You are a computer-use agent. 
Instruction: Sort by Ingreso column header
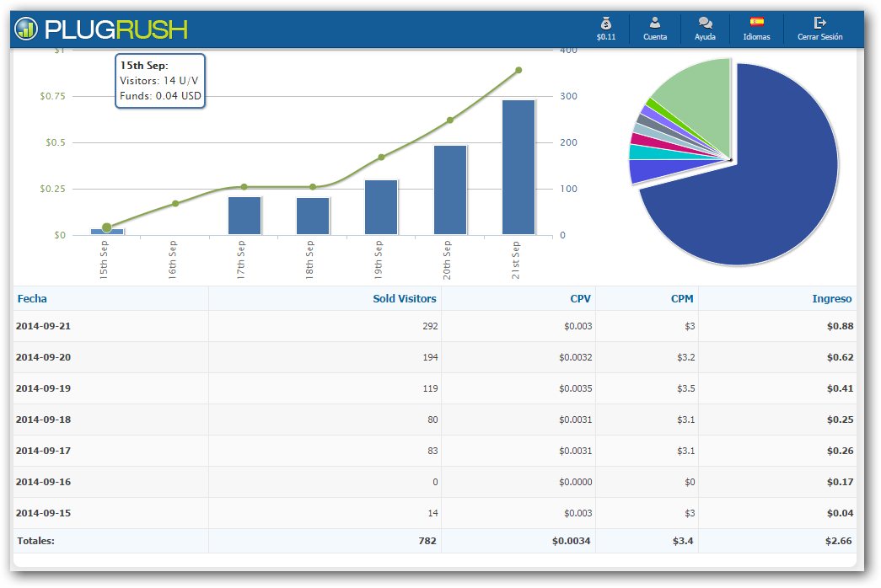coord(831,298)
